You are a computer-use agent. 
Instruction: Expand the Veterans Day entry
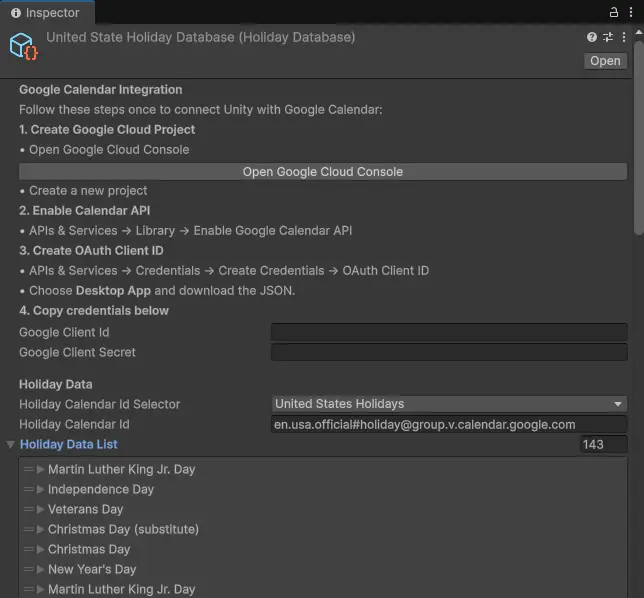(40, 509)
